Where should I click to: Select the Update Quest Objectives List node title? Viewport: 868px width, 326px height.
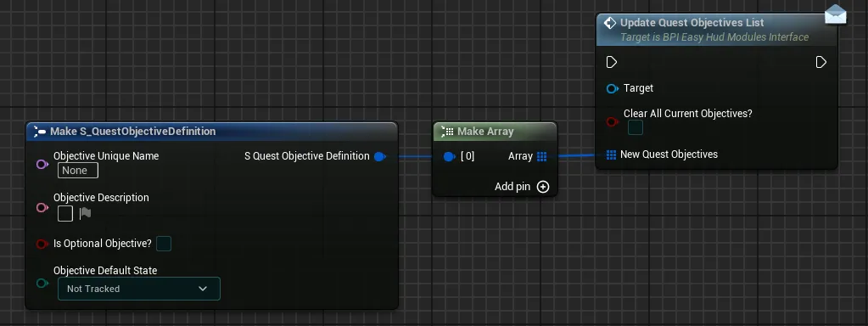[x=692, y=23]
